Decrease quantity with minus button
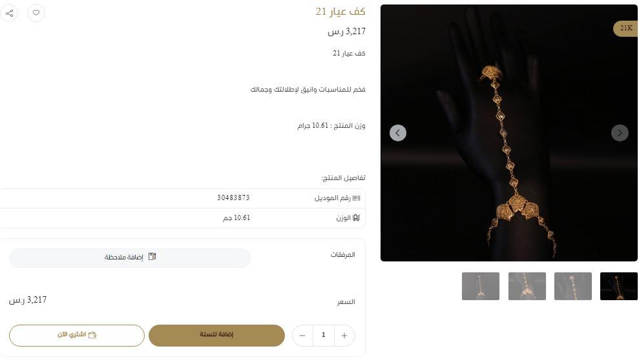Image resolution: width=639 pixels, height=364 pixels. 302,336
